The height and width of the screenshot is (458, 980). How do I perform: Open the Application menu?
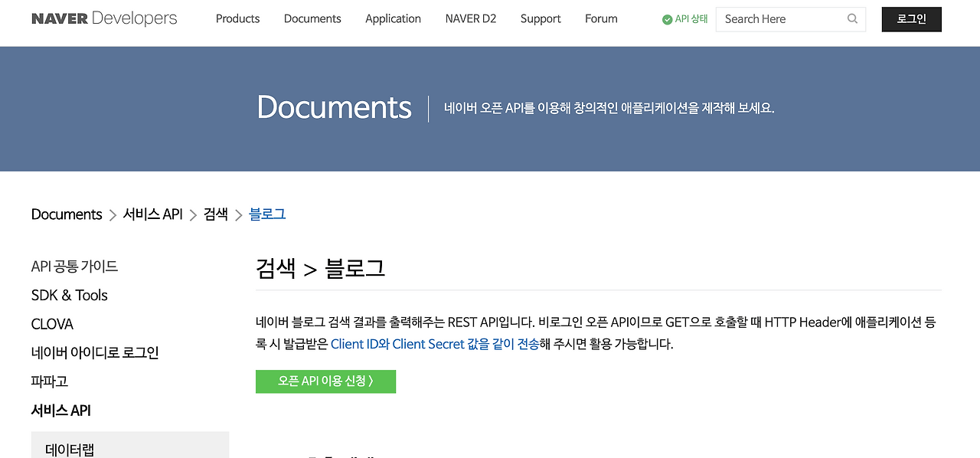(x=393, y=19)
